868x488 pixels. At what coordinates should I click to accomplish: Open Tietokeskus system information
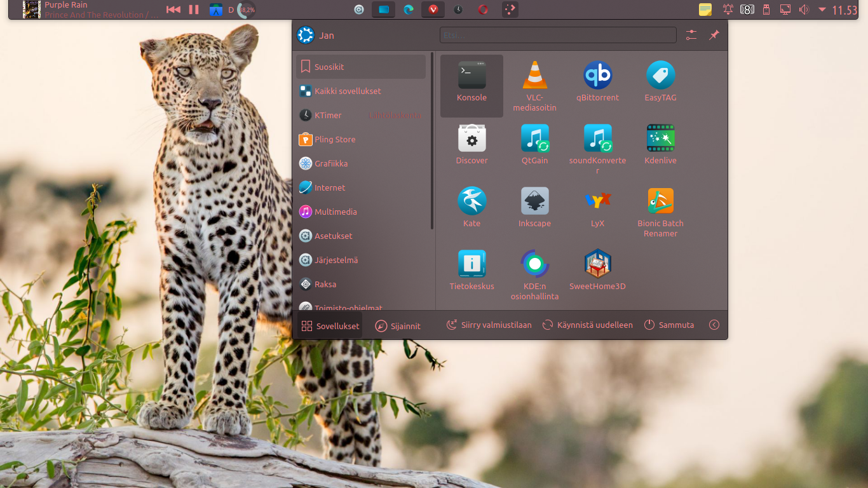point(471,265)
